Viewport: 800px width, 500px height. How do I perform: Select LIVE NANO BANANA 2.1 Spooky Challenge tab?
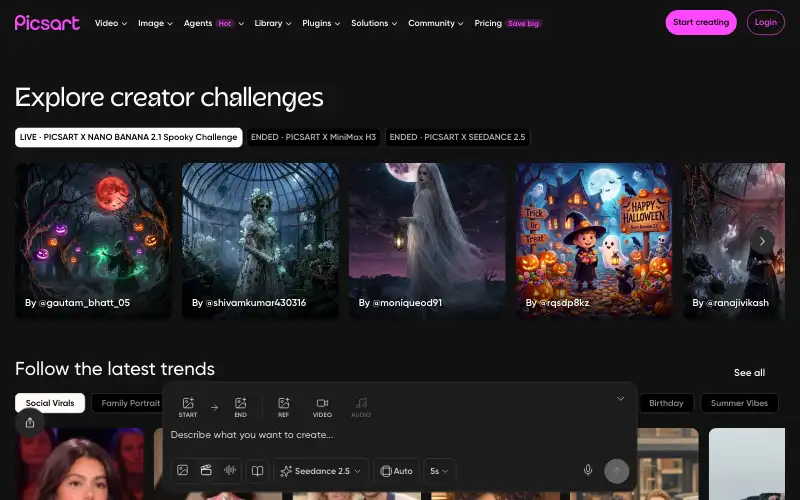(129, 137)
